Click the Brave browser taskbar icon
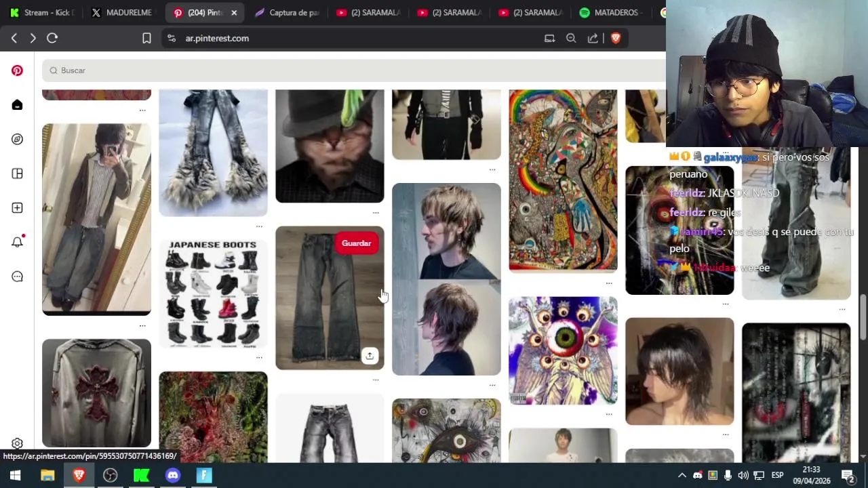The height and width of the screenshot is (488, 868). [79, 475]
